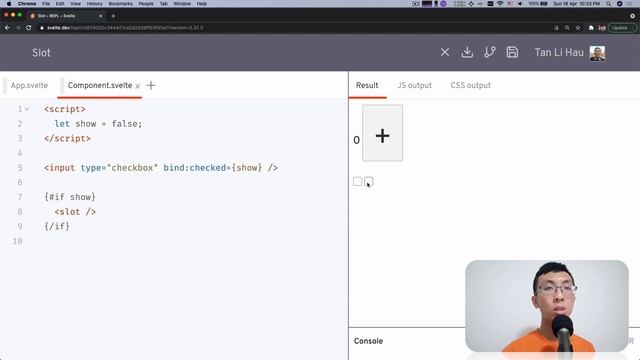
Task: Toggle the first checkbox in Result
Action: 358,181
